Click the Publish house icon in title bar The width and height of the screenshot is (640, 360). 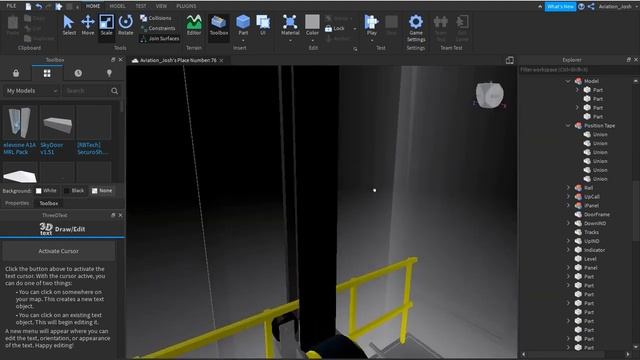[x=59, y=6]
